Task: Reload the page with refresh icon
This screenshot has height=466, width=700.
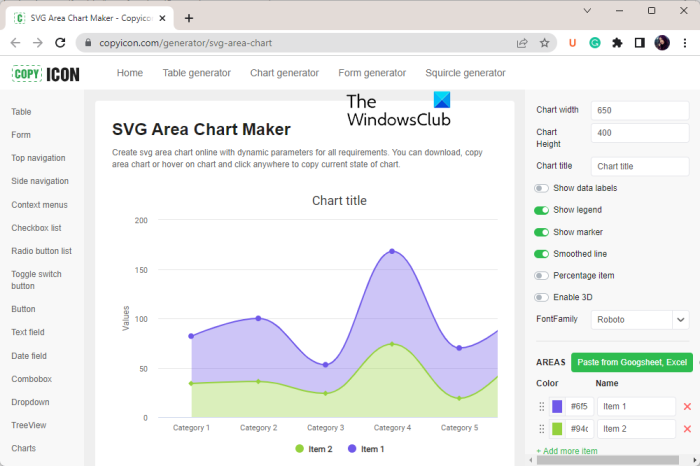Action: (x=60, y=43)
